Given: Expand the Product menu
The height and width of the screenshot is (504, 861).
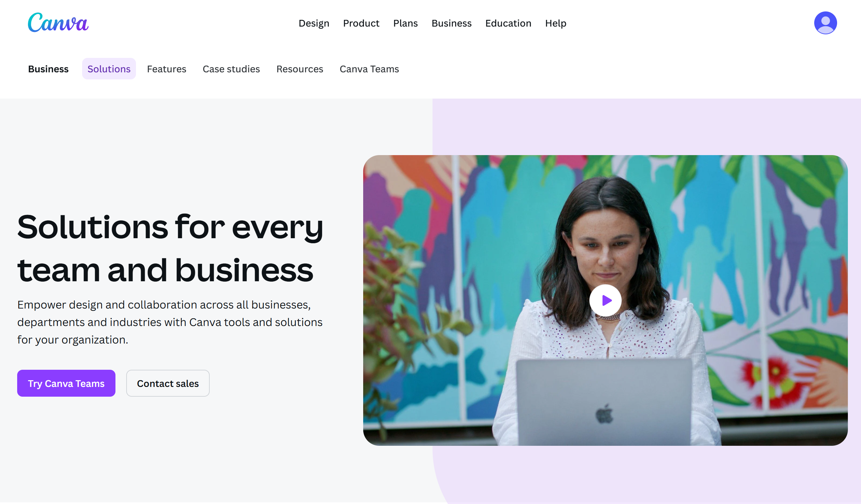Looking at the screenshot, I should click(x=361, y=23).
